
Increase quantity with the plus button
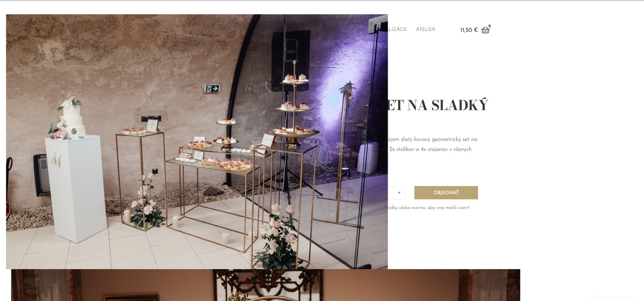399,192
